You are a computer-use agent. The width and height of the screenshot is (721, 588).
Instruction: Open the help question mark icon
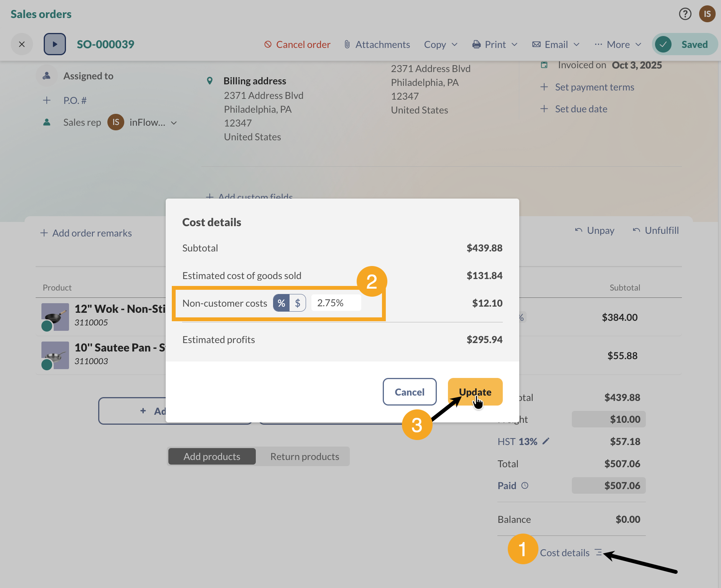(x=685, y=14)
